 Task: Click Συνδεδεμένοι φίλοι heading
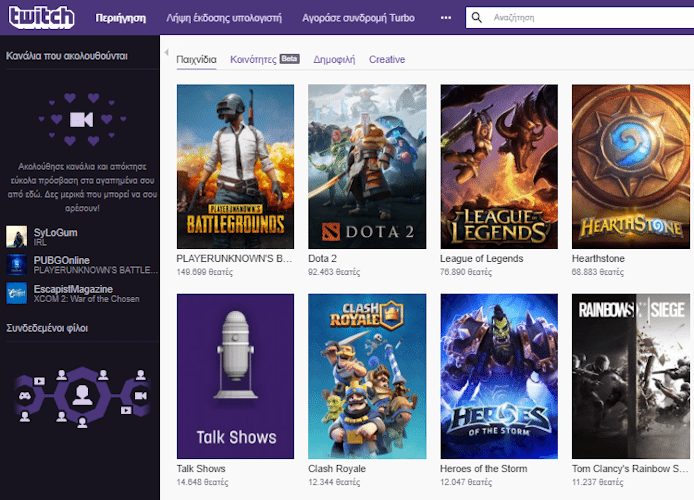coord(47,328)
